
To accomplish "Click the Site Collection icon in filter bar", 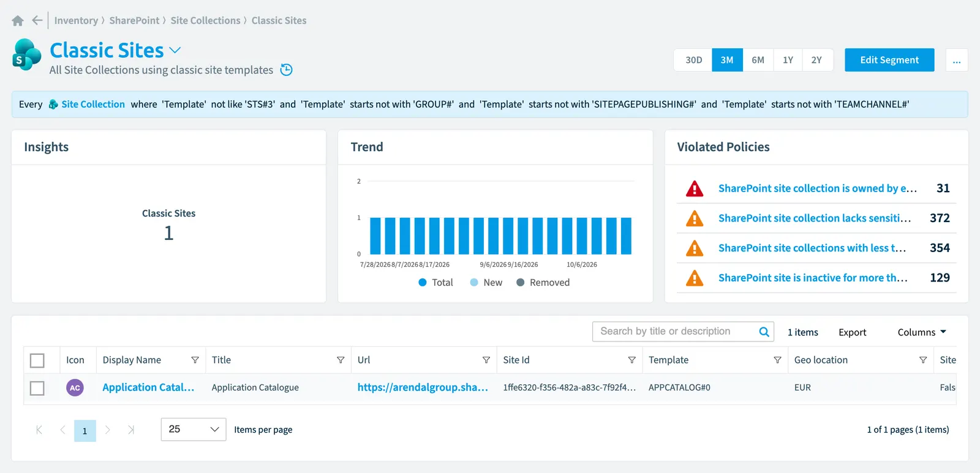I will point(53,104).
